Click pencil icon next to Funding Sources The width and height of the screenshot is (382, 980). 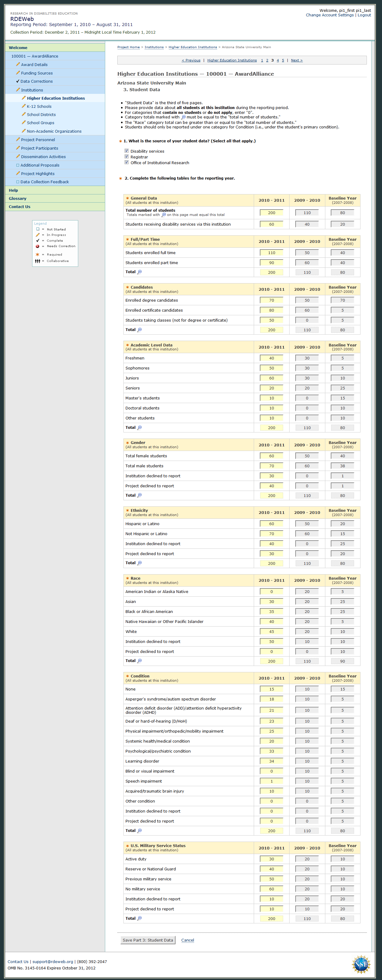click(18, 73)
